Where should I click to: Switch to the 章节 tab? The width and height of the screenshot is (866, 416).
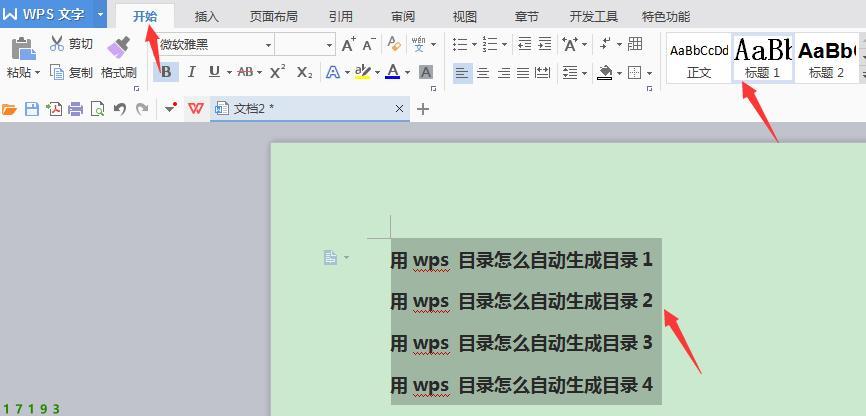pos(526,17)
